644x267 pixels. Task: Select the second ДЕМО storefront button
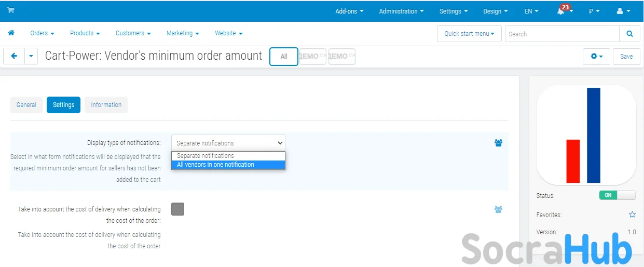[x=342, y=57]
